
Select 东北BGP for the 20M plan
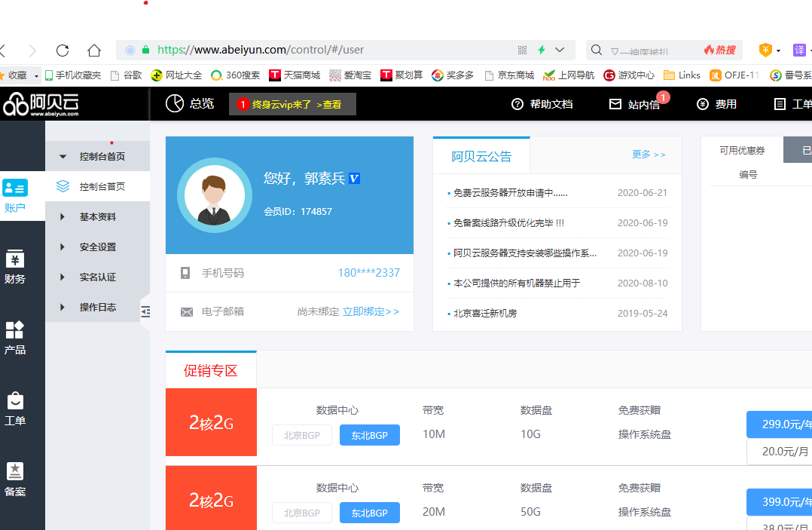tap(370, 513)
